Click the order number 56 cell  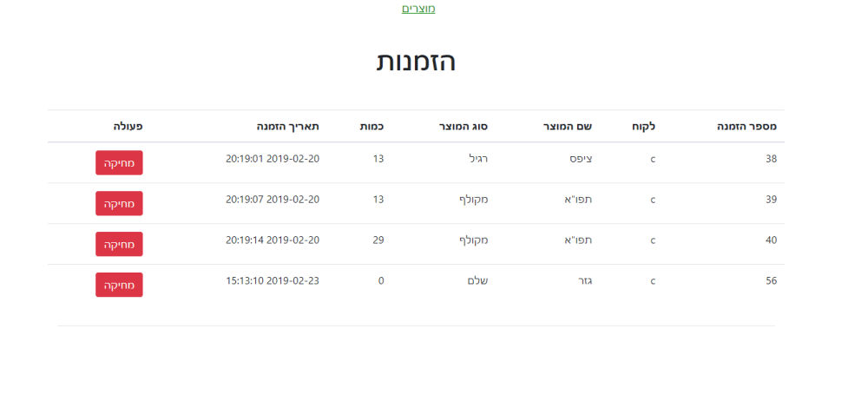(771, 281)
